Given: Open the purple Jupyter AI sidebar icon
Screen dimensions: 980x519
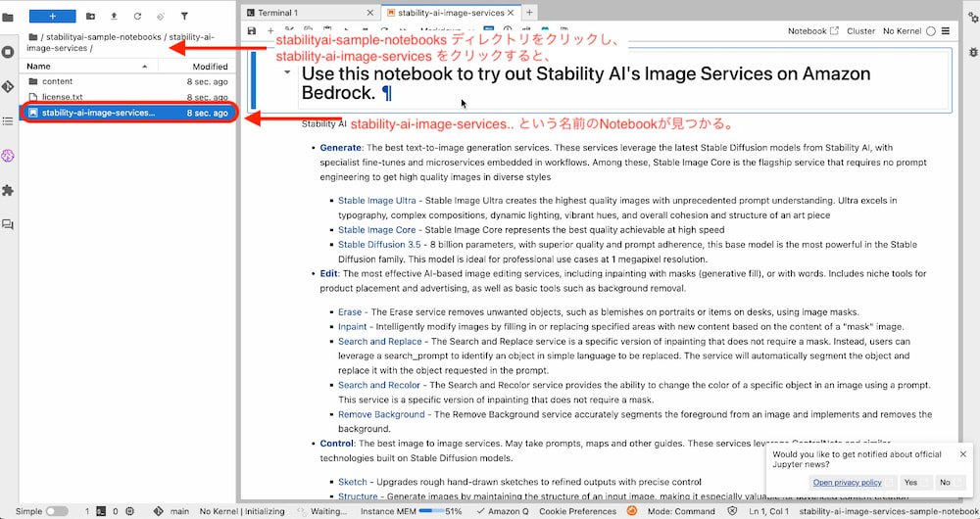Looking at the screenshot, I should [x=8, y=156].
